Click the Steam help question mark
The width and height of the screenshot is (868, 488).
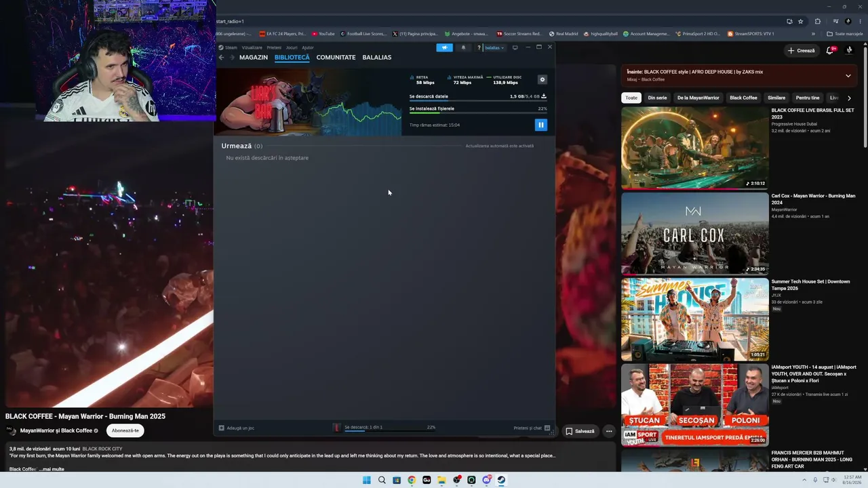pos(479,47)
